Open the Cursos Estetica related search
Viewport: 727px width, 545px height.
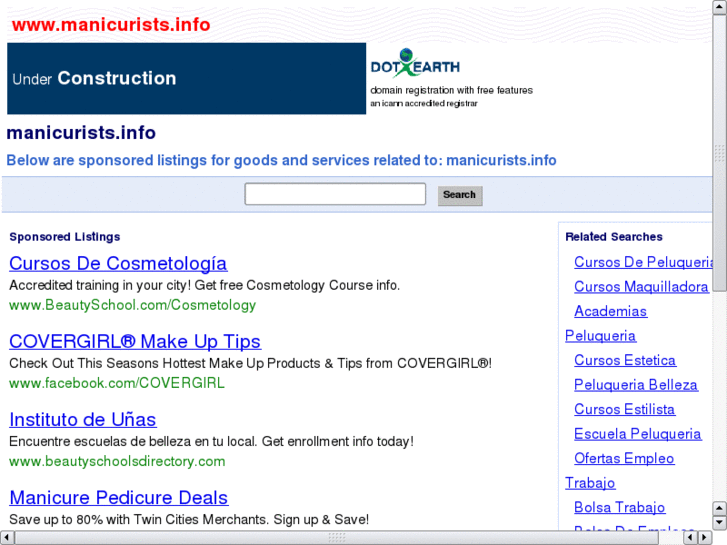point(625,360)
